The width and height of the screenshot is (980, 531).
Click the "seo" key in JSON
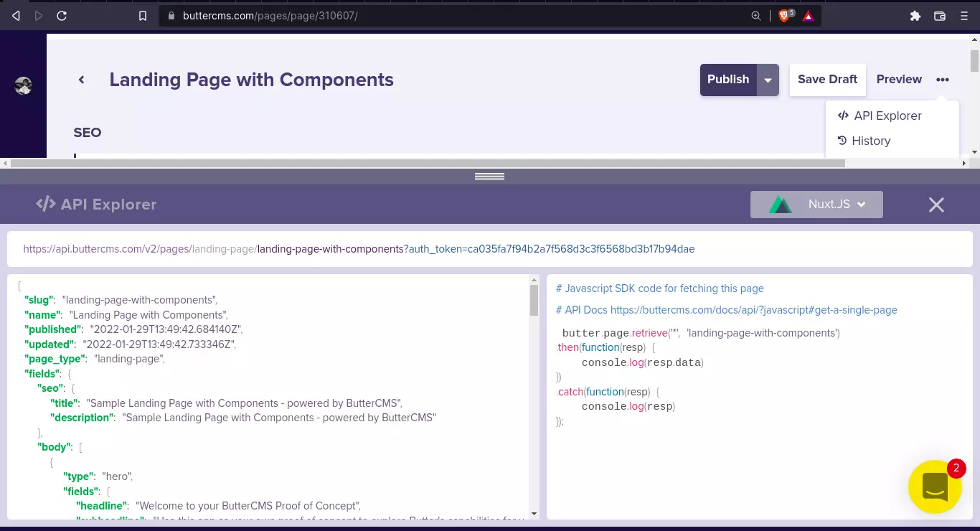[x=52, y=388]
